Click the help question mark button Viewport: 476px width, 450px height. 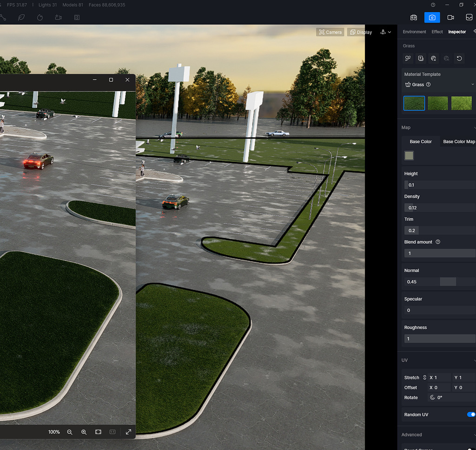pos(433,5)
